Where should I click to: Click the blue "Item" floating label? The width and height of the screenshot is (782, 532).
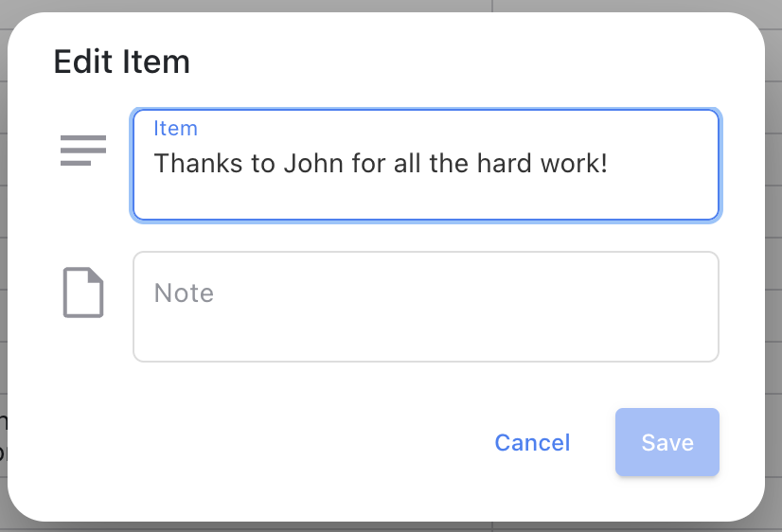coord(175,129)
